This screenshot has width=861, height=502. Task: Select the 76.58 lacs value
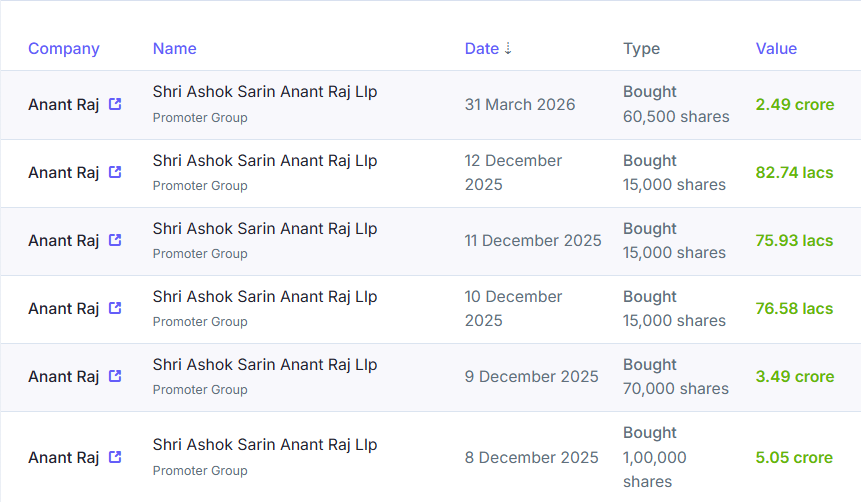click(x=794, y=309)
